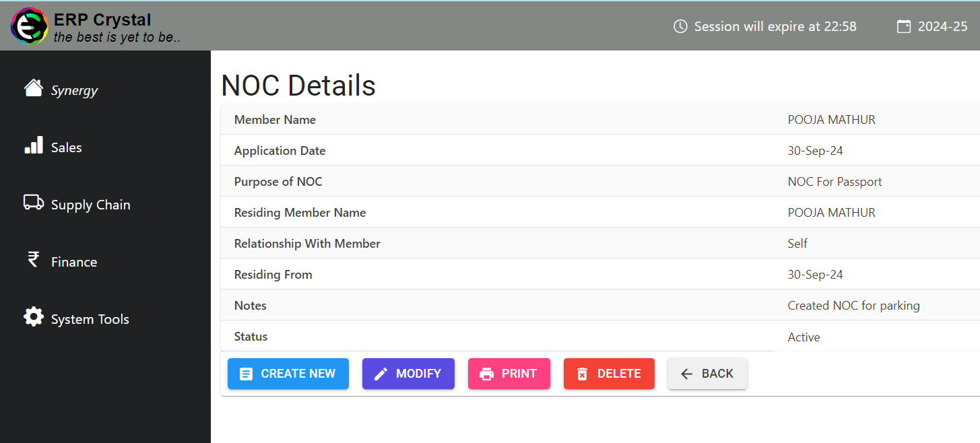The image size is (980, 443).
Task: Select the Synergy home icon
Action: tap(34, 86)
